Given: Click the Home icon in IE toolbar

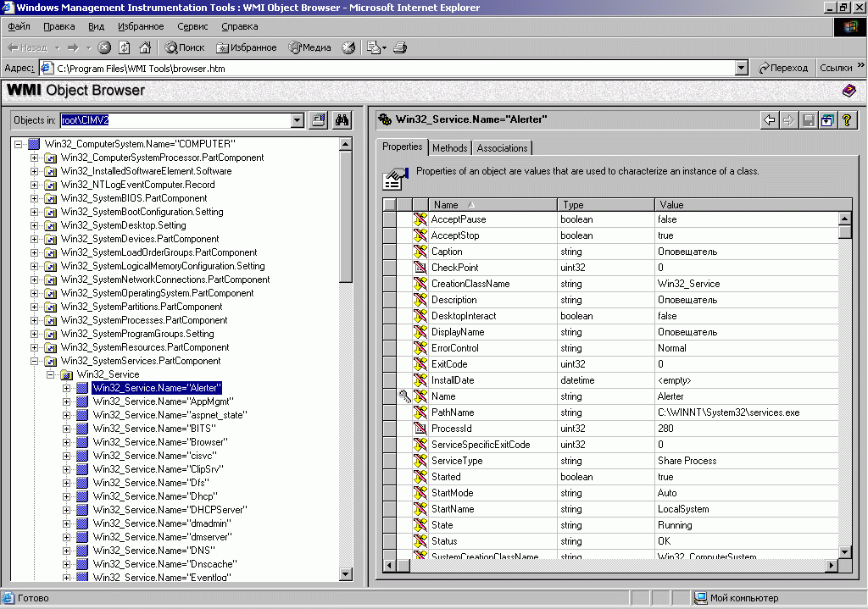Looking at the screenshot, I should tap(145, 47).
